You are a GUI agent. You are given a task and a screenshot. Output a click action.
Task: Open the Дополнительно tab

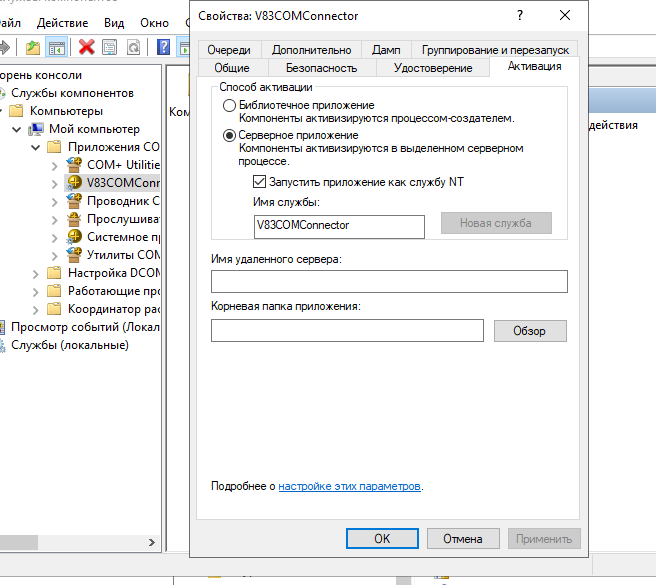(x=311, y=50)
